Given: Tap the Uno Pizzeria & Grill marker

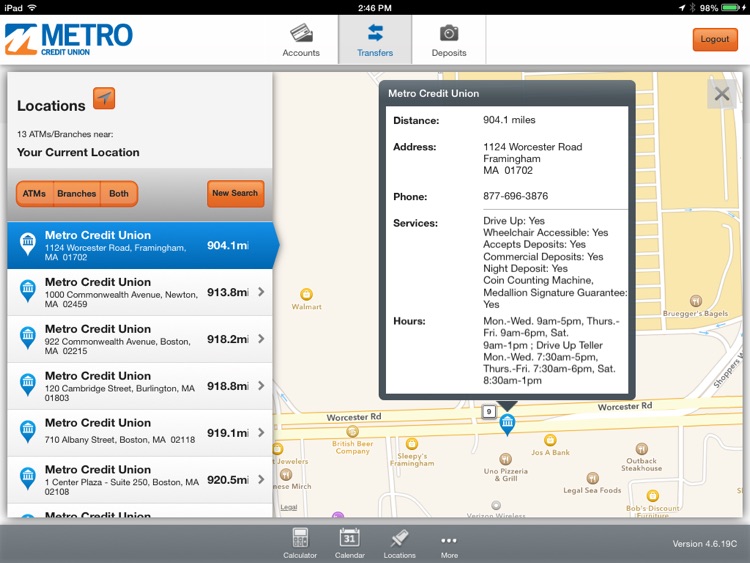Looking at the screenshot, I should [x=506, y=459].
